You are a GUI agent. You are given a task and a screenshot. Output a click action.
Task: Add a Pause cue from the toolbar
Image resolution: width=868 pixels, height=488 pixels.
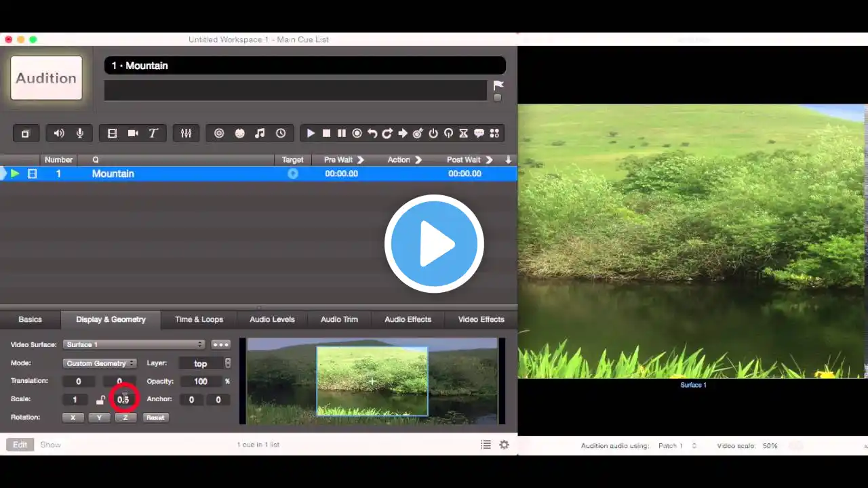click(x=342, y=134)
